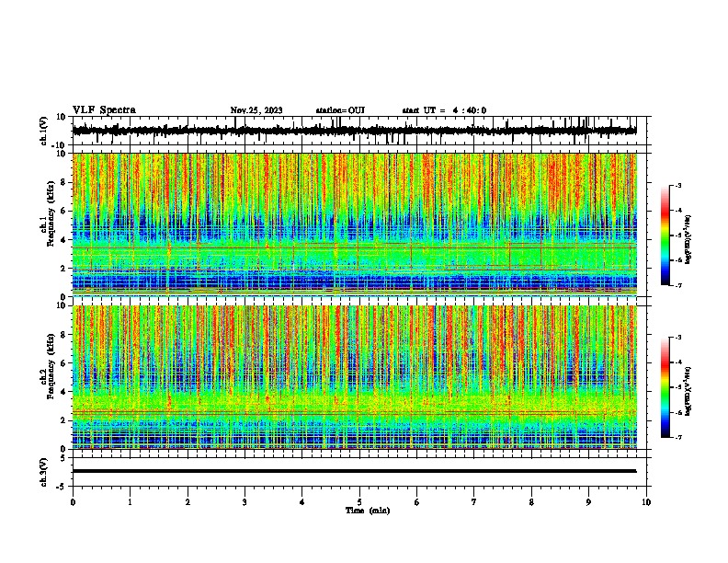The width and height of the screenshot is (728, 563).
Task: Click the ch.1 frequency axis "4" tick label
Action: tap(63, 240)
